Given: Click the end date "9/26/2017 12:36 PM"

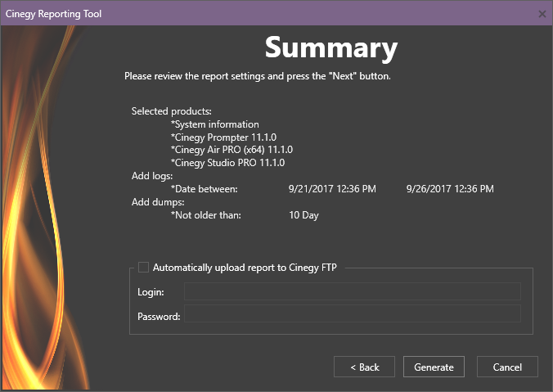Looking at the screenshot, I should 450,189.
